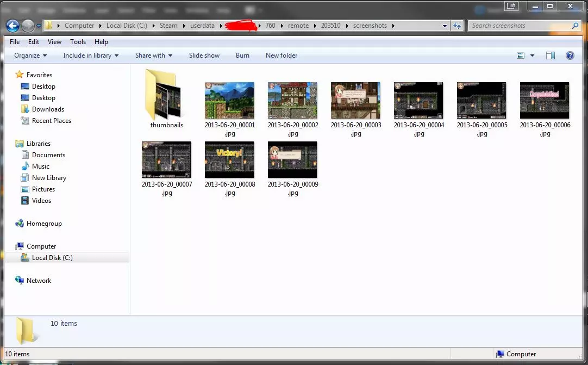Viewport: 588px width, 365px height.
Task: Click the greyed Forward arrow button
Action: pos(28,26)
